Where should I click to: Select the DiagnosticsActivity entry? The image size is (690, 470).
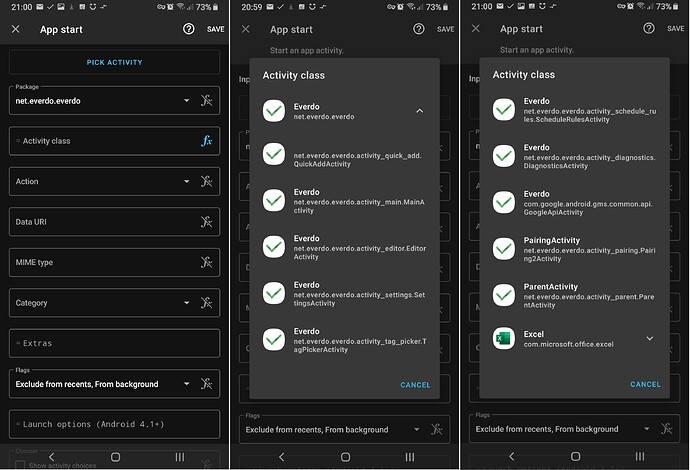click(574, 156)
